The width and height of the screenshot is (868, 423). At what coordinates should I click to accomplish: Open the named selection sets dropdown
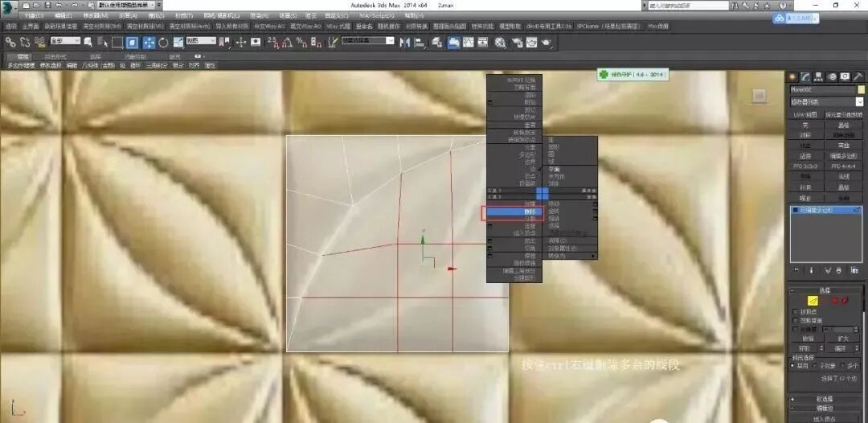click(367, 41)
